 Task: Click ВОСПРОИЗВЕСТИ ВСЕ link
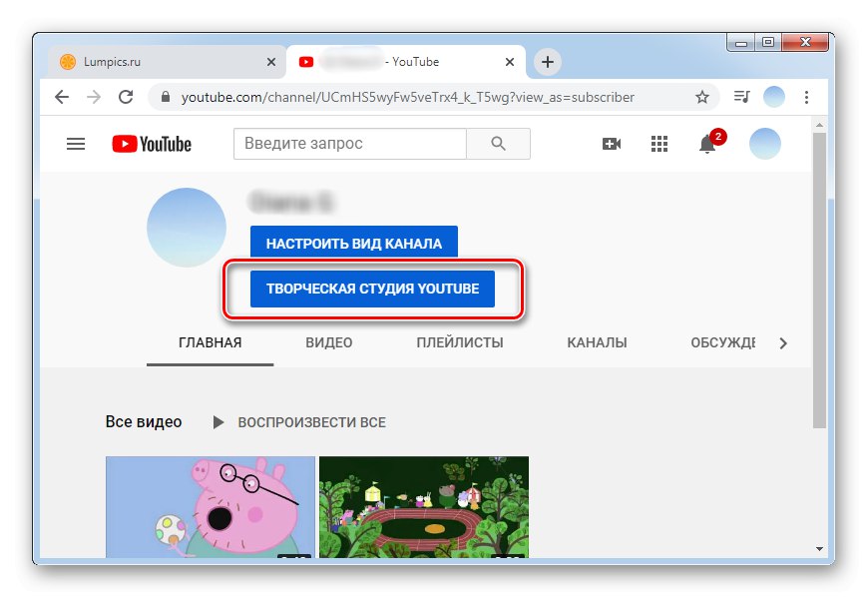point(311,422)
